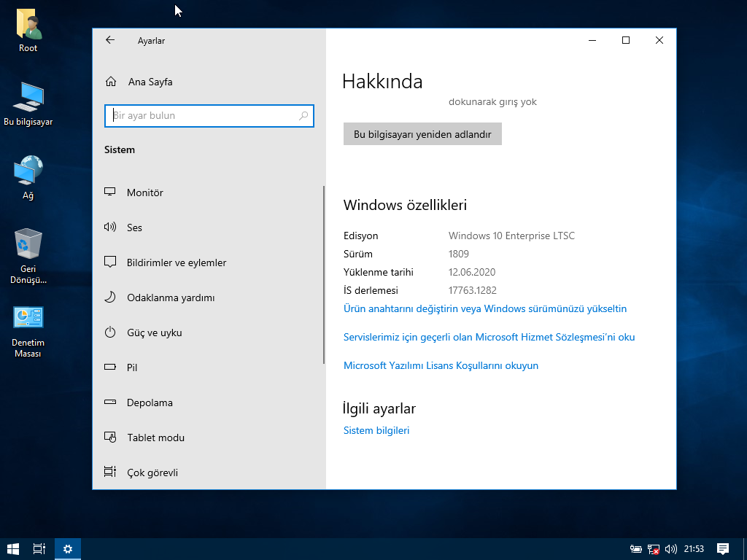Show desktop via taskbar corner strip
The height and width of the screenshot is (560, 747).
pos(745,549)
